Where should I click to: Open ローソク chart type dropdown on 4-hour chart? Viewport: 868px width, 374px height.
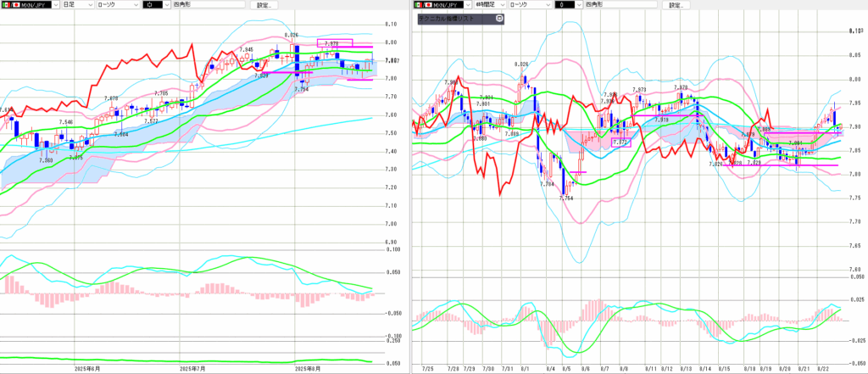tap(530, 4)
